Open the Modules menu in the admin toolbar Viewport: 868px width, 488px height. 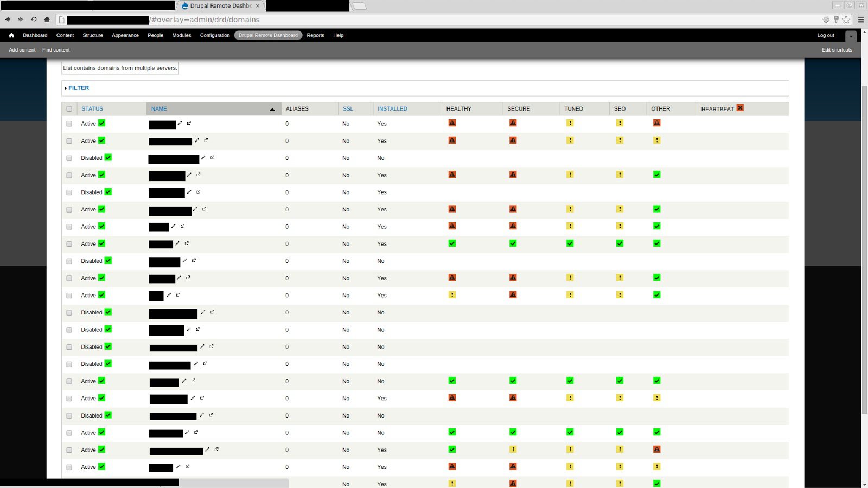(x=181, y=35)
